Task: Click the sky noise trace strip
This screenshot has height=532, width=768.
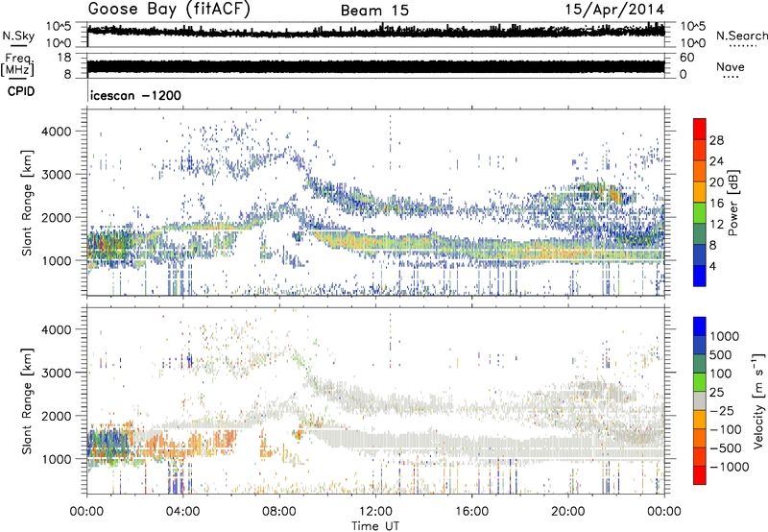Action: pyautogui.click(x=375, y=31)
